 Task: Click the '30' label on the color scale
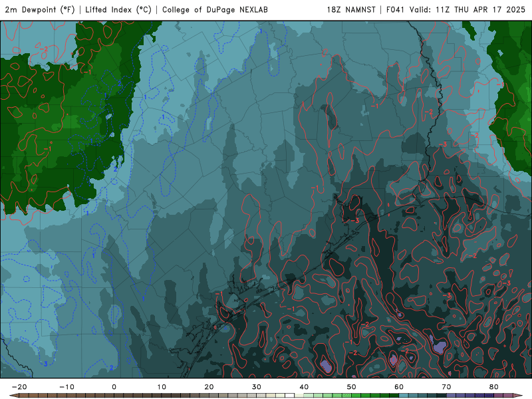(257, 387)
